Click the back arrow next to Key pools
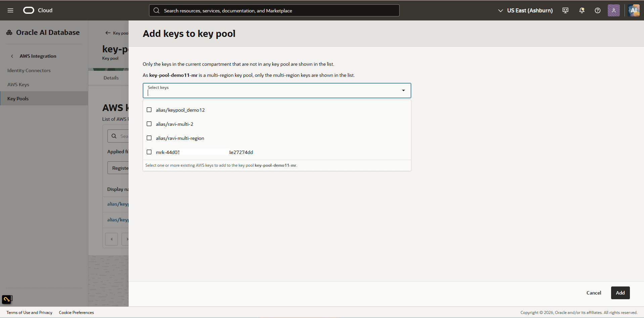The width and height of the screenshot is (644, 318). pos(108,33)
